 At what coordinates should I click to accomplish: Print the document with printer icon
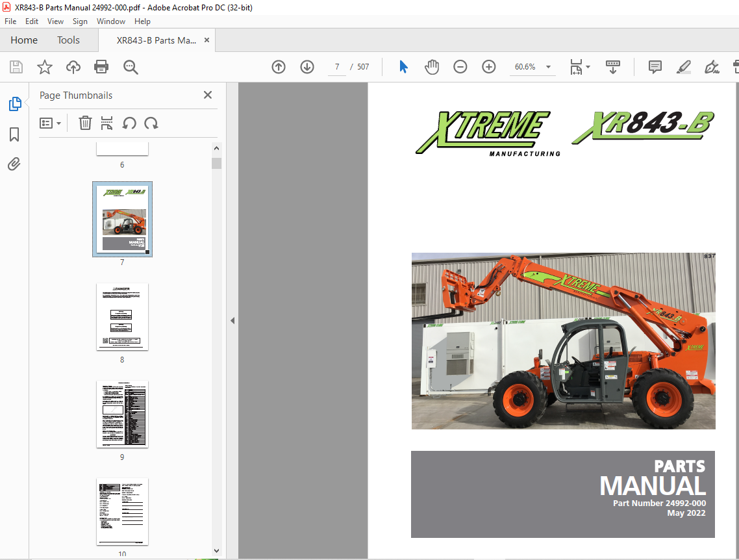(101, 67)
